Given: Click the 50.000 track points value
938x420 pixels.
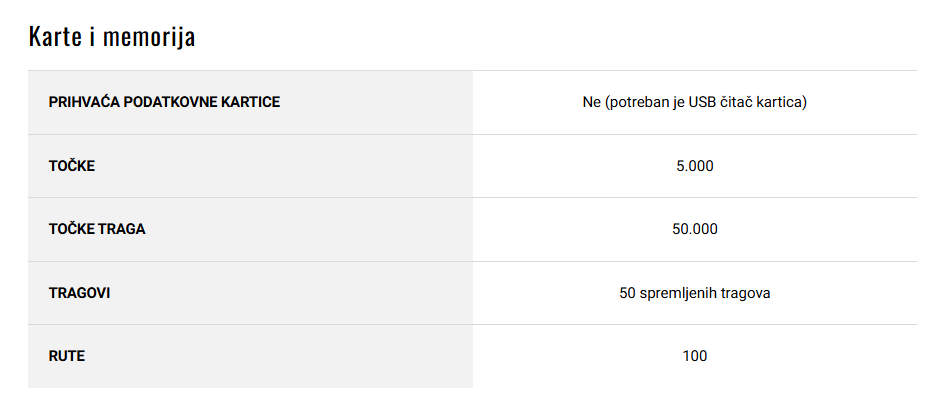Looking at the screenshot, I should [695, 230].
